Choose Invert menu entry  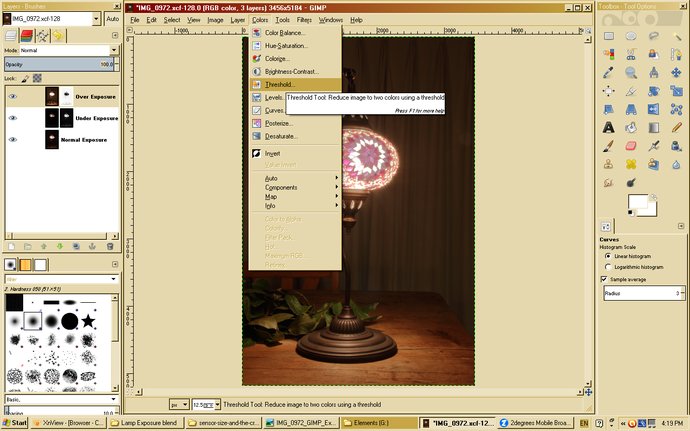click(x=295, y=154)
